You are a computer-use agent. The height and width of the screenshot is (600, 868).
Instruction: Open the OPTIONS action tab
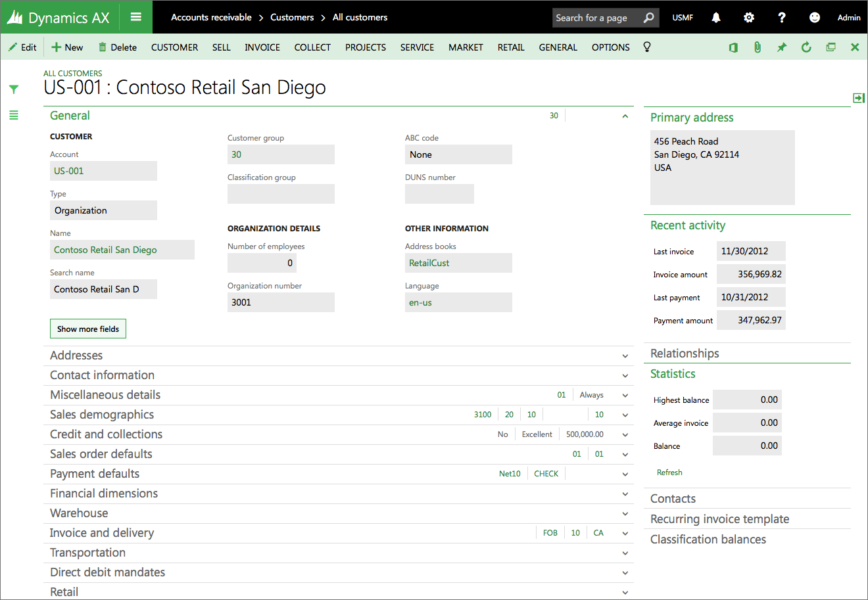coord(610,47)
